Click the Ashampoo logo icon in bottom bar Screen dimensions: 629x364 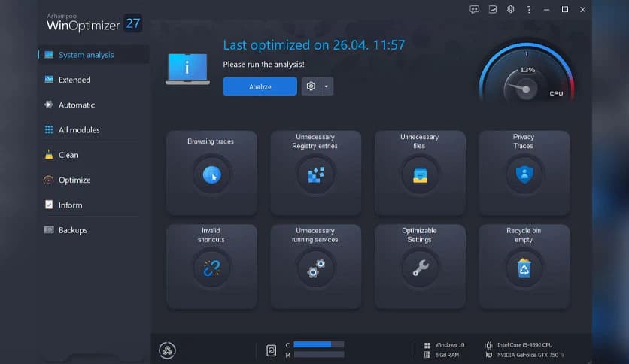click(167, 350)
